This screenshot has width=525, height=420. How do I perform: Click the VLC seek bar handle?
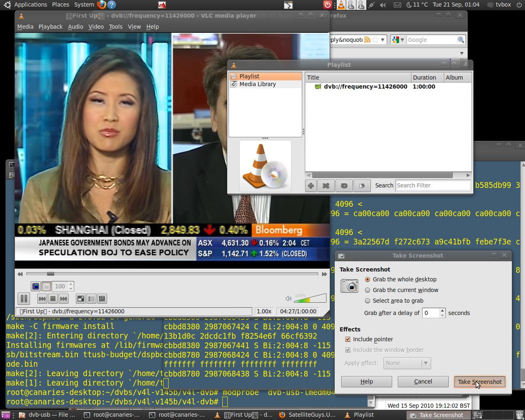point(50,274)
